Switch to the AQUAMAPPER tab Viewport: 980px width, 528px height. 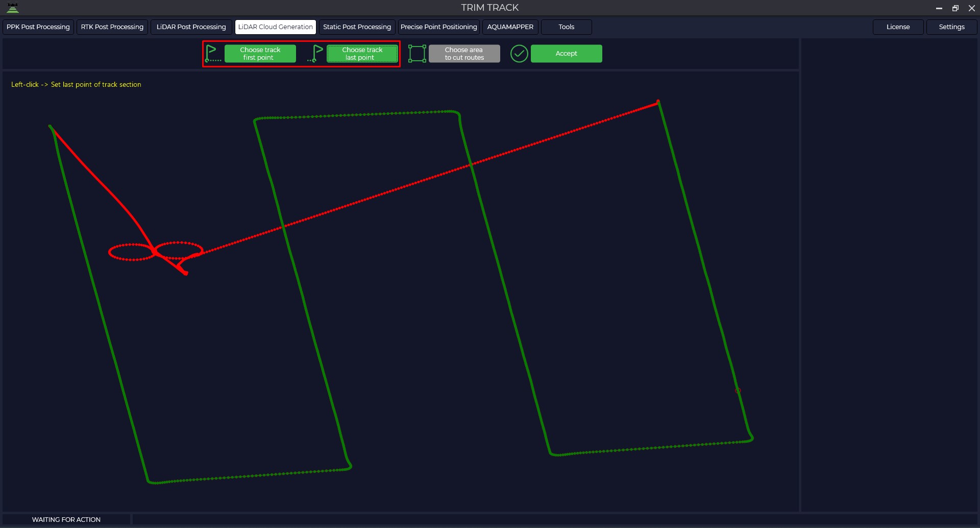coord(510,27)
